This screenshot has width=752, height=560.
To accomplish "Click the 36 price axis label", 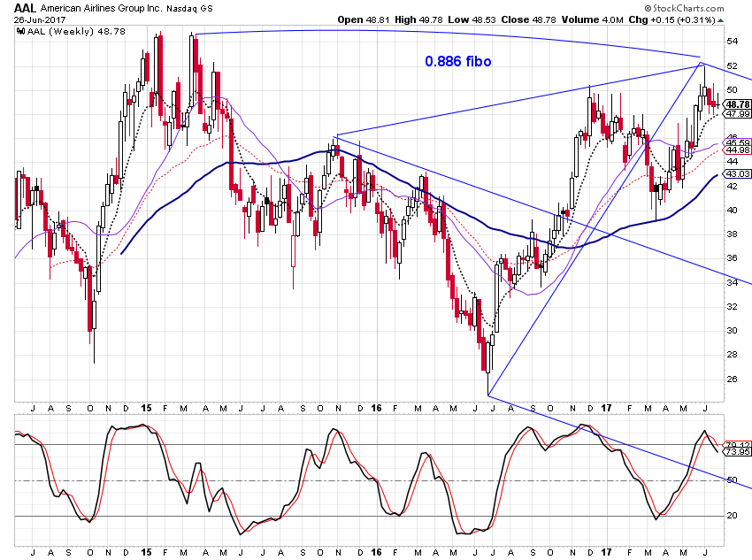I will tap(732, 258).
